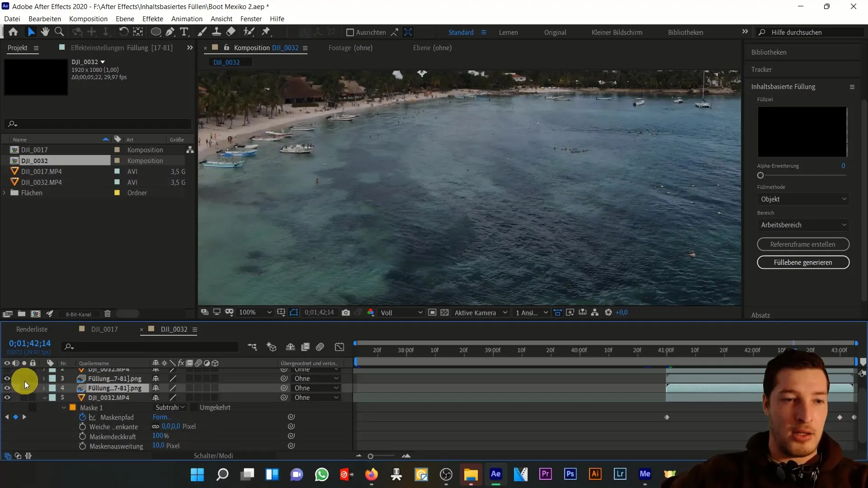
Task: Open the Effekte menu
Action: pyautogui.click(x=153, y=19)
